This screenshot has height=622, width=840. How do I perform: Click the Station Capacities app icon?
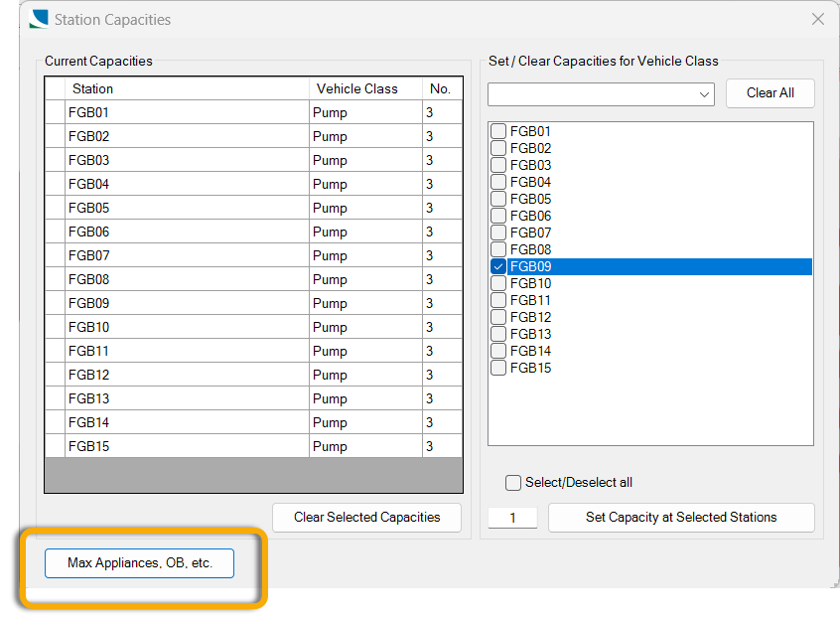pos(39,19)
